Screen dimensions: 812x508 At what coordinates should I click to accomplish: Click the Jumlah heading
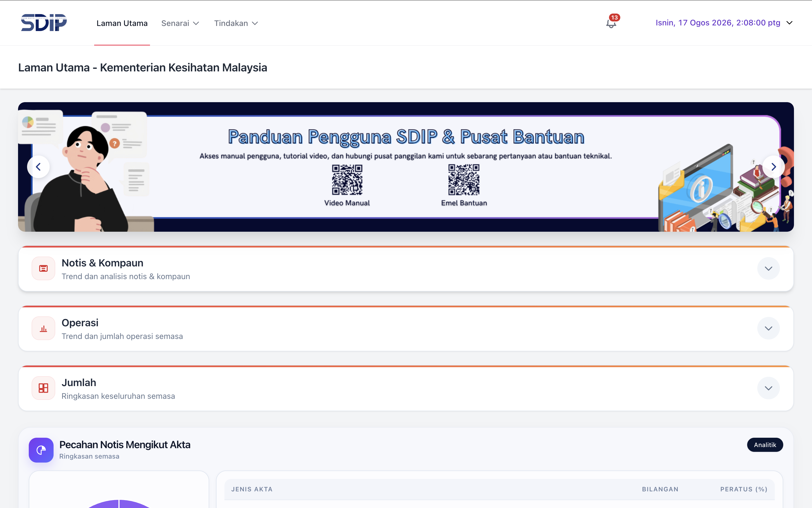click(79, 382)
